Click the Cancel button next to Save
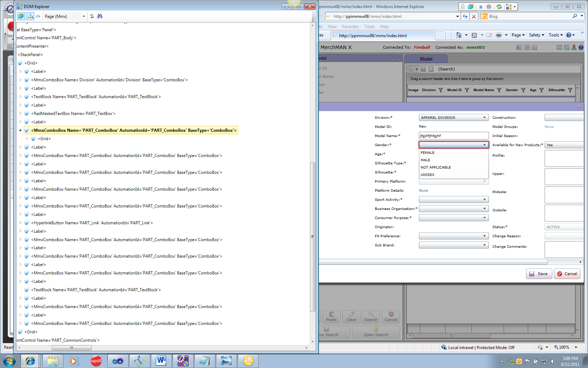This screenshot has width=588, height=368. tap(567, 274)
